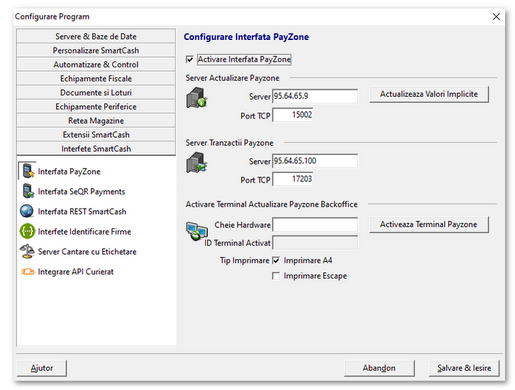Screen dimensions: 515x390
Task: Click the Actualizeaza Valori Implicite button
Action: pyautogui.click(x=429, y=94)
